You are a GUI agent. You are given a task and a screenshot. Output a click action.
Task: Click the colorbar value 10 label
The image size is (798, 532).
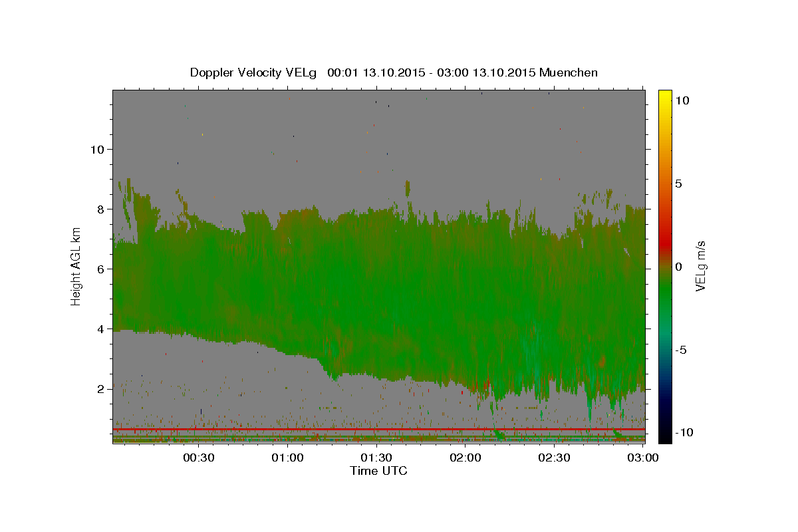(682, 100)
